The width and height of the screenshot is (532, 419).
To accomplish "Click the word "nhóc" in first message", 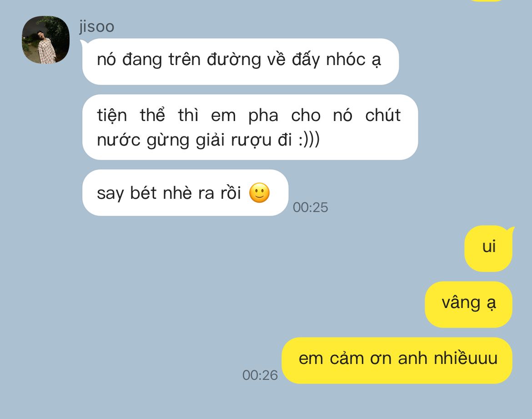I will click(x=346, y=60).
